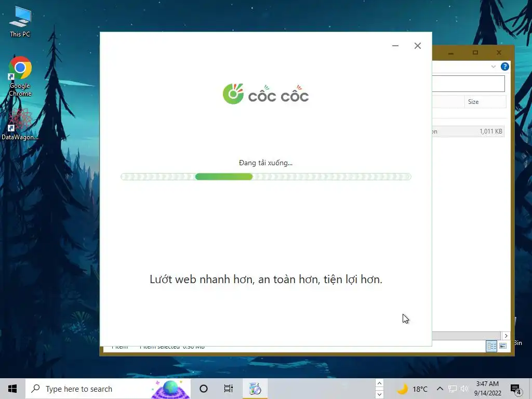Open the weather widget showing 18°C
This screenshot has width=532, height=399.
click(x=412, y=389)
